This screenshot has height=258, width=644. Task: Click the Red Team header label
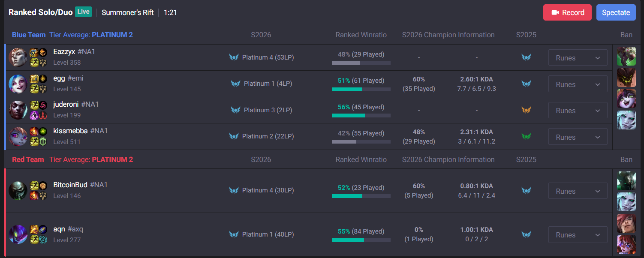pyautogui.click(x=28, y=159)
